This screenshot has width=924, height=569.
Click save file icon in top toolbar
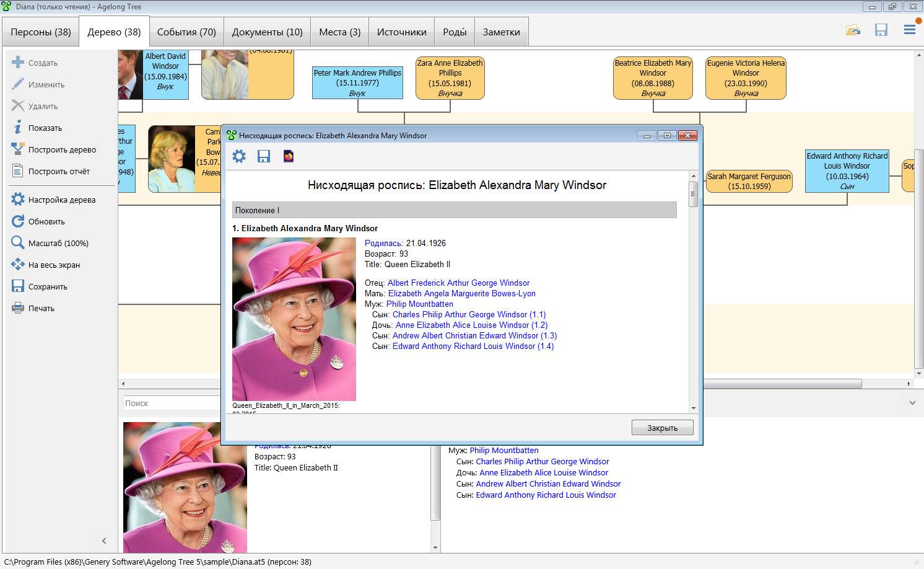coord(881,30)
